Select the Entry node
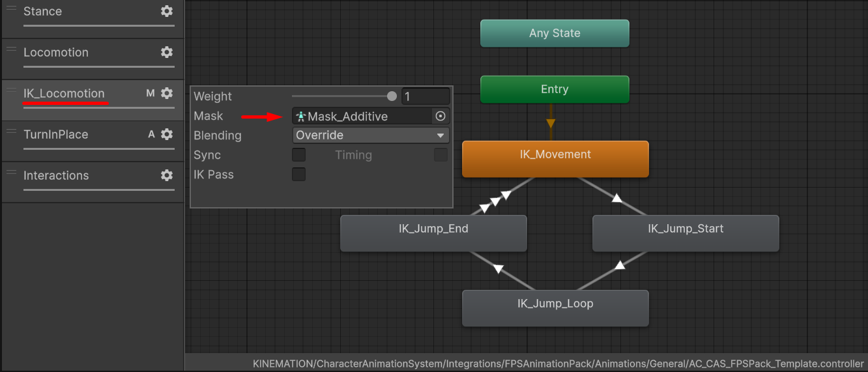This screenshot has height=372, width=868. (555, 89)
